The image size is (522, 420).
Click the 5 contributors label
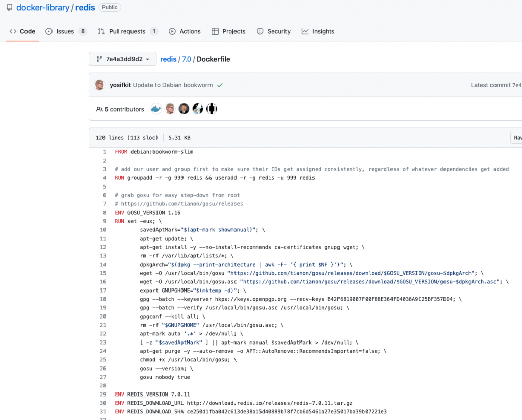(x=120, y=109)
